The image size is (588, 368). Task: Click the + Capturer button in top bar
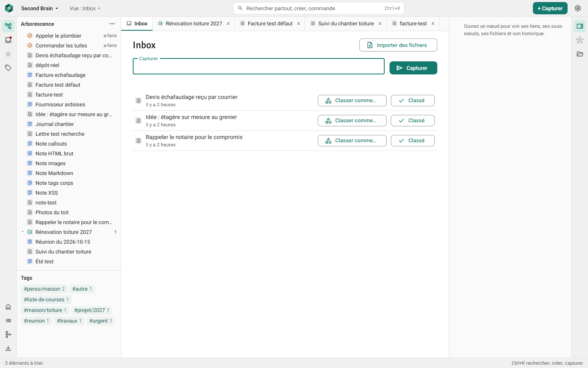[550, 8]
